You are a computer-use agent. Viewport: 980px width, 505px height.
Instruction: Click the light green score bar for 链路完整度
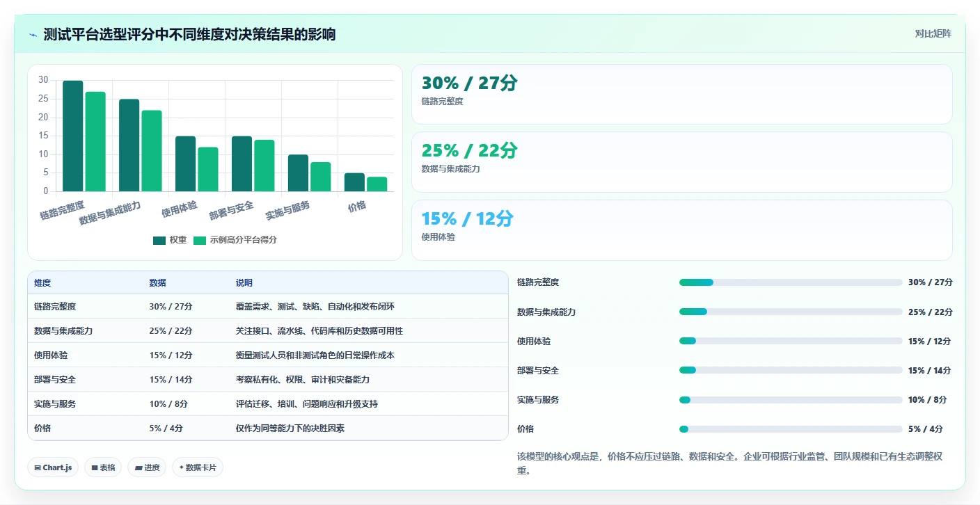95,141
